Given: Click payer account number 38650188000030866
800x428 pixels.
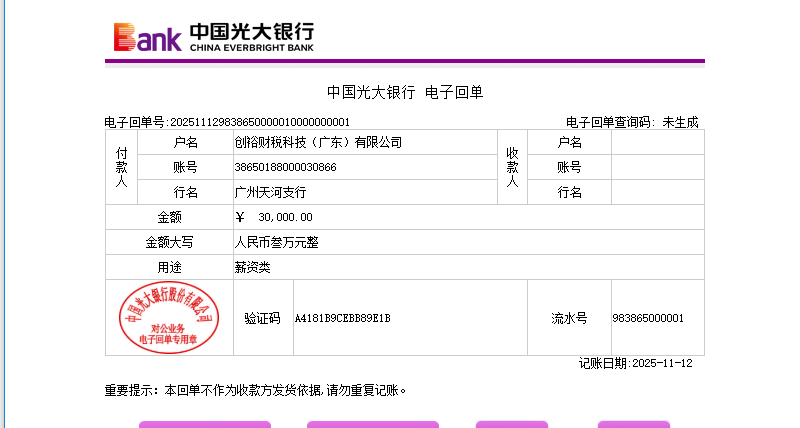Looking at the screenshot, I should tap(285, 167).
